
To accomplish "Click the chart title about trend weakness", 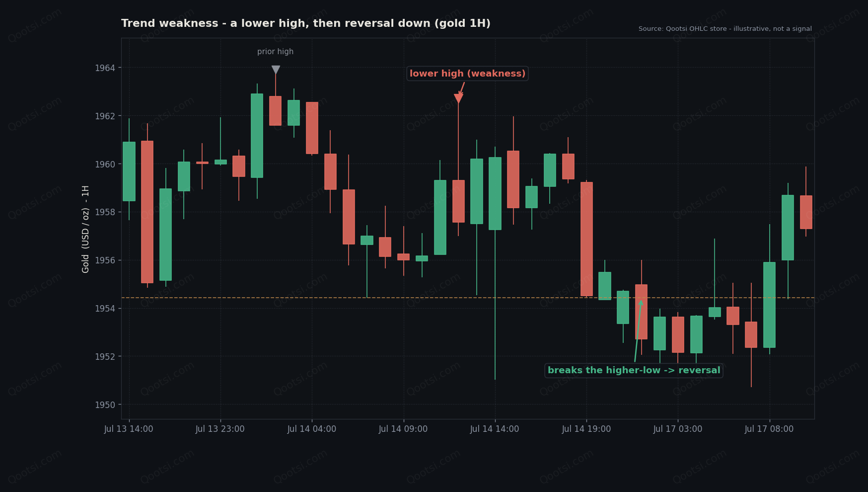I will (306, 23).
